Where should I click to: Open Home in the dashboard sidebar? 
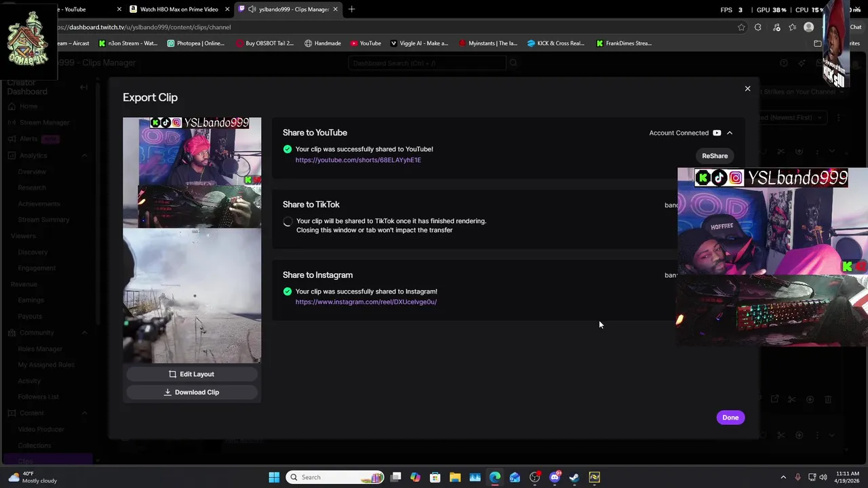[x=28, y=106]
